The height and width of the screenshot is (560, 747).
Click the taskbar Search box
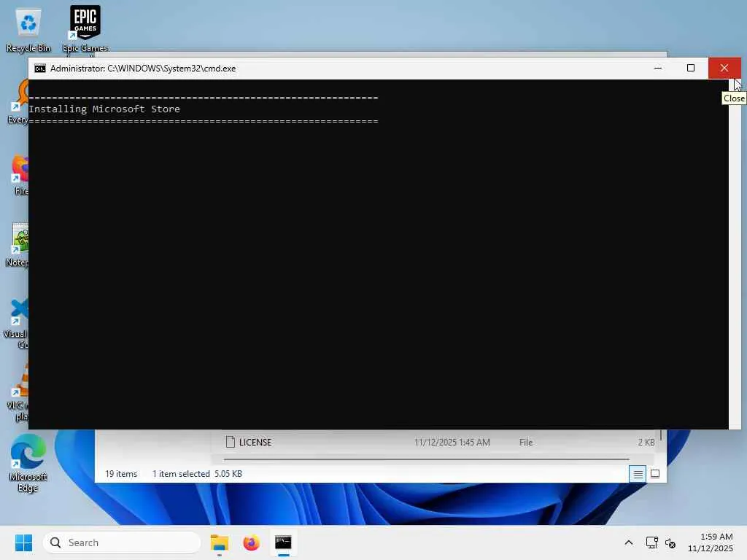(122, 542)
